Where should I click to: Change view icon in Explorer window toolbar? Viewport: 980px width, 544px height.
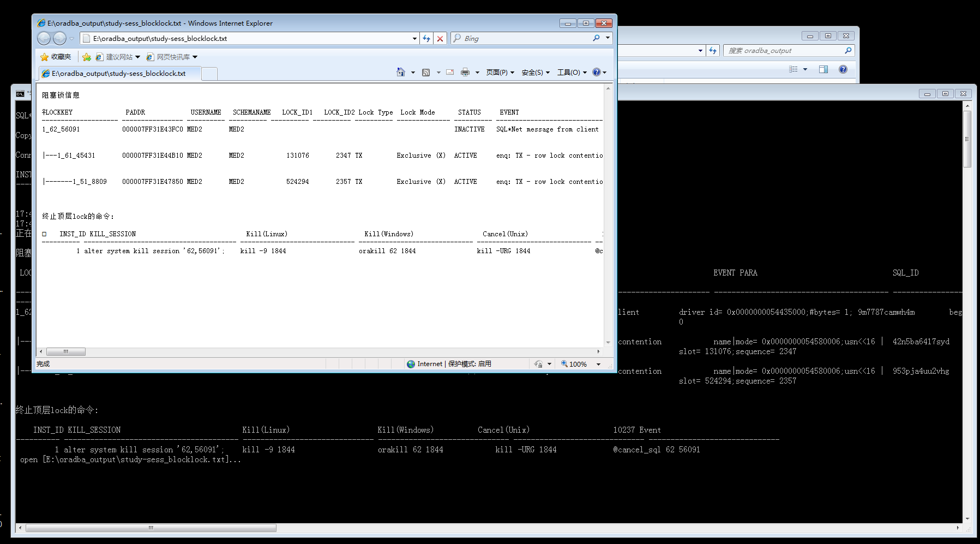[793, 69]
